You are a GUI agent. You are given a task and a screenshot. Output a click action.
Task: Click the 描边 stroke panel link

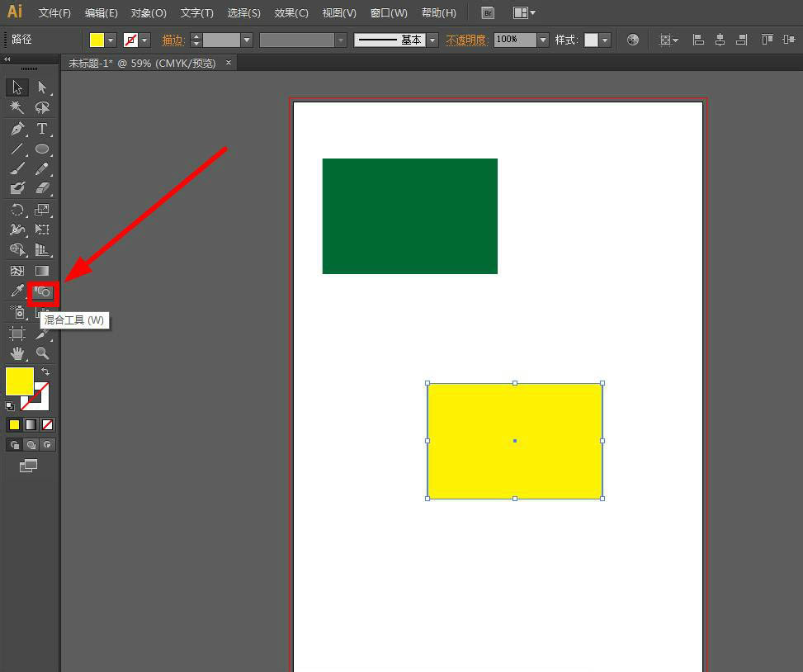click(172, 40)
